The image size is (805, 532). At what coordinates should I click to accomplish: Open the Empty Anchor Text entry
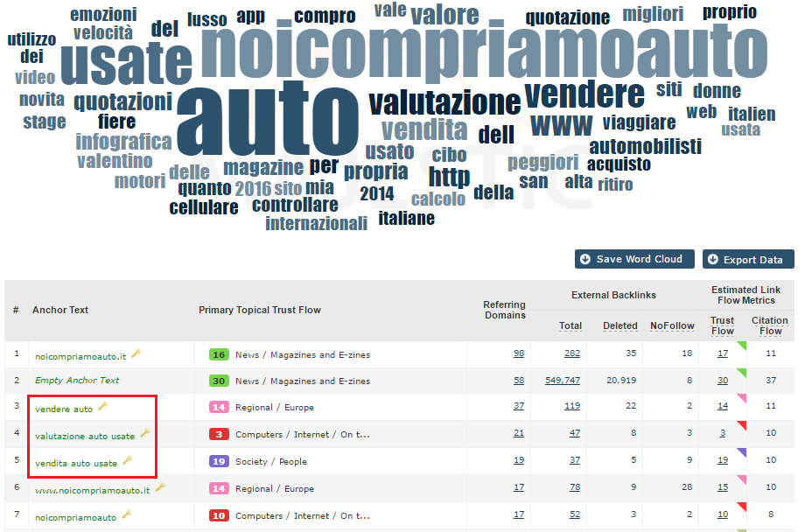pyautogui.click(x=77, y=381)
